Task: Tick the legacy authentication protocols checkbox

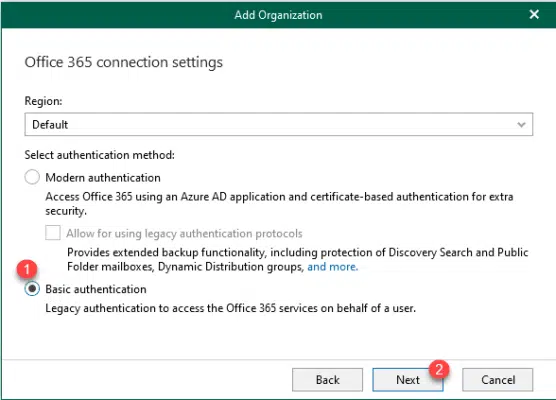Action: click(53, 233)
